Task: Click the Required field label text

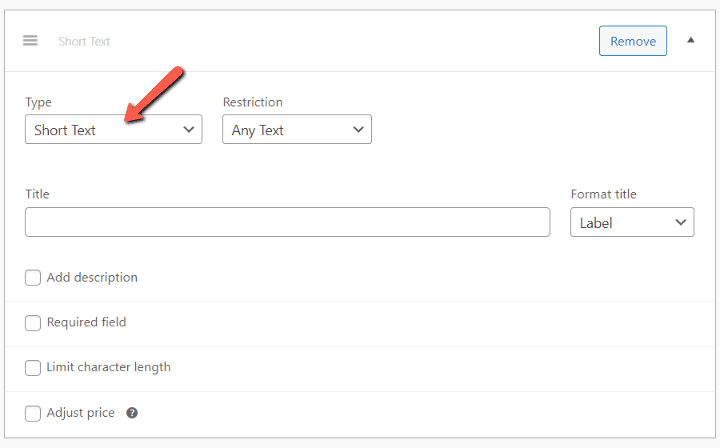Action: (x=86, y=322)
